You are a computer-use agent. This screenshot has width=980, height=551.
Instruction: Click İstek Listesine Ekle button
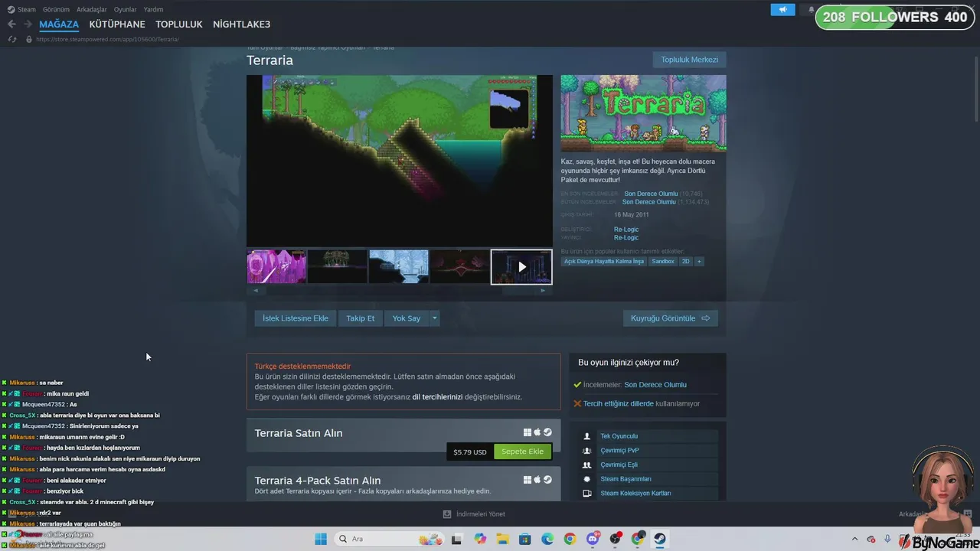[x=296, y=318]
